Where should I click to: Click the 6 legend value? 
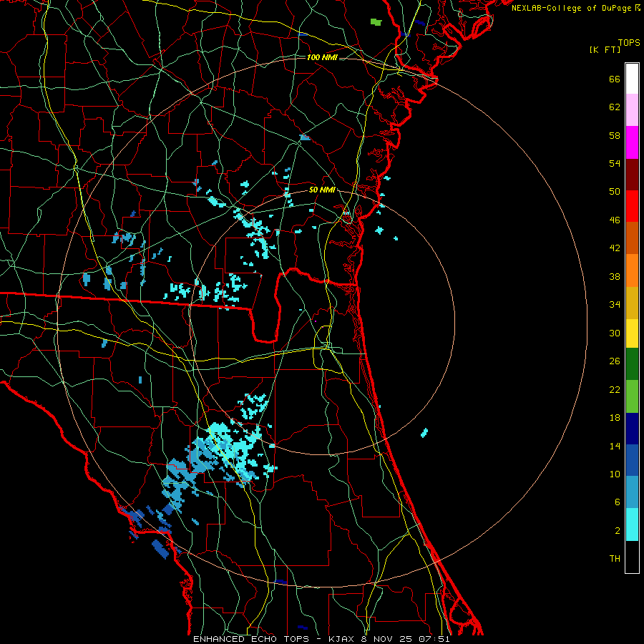tap(618, 502)
